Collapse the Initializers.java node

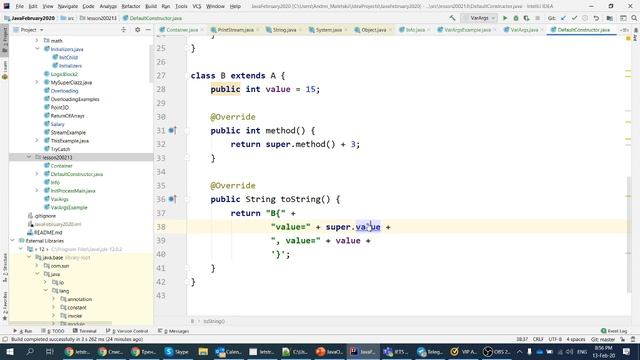click(37, 49)
